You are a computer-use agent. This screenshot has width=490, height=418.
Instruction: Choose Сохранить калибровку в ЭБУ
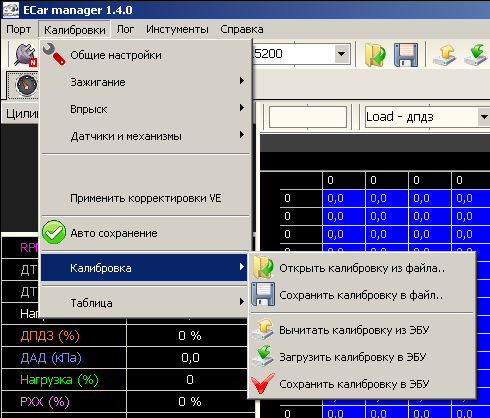pos(362,384)
